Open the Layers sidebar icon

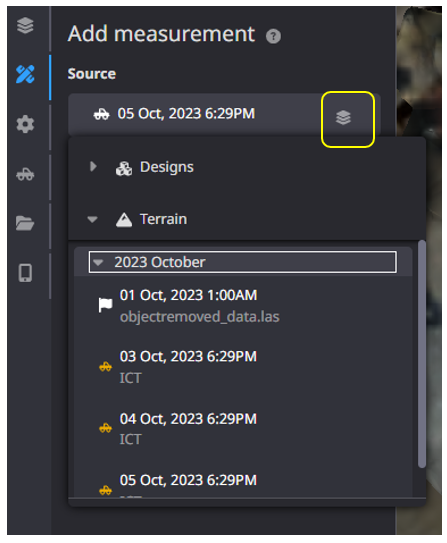click(25, 26)
